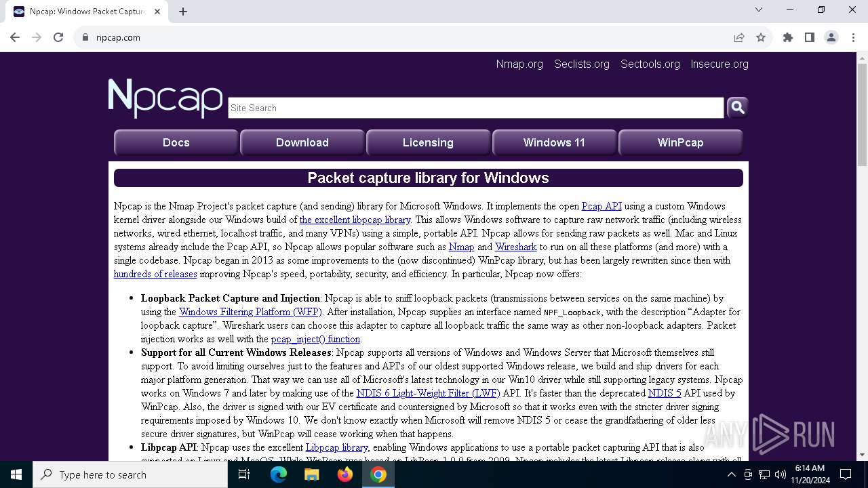
Task: Open the WinPcap navigation tab
Action: click(680, 142)
